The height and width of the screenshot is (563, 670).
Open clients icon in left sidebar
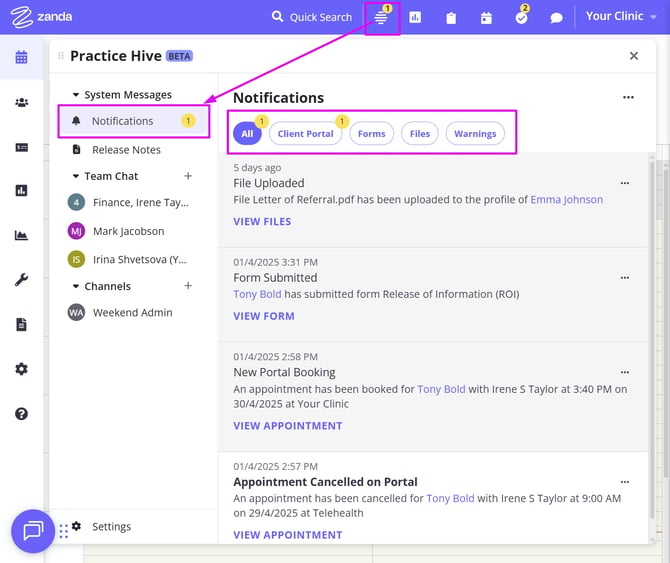[x=21, y=102]
